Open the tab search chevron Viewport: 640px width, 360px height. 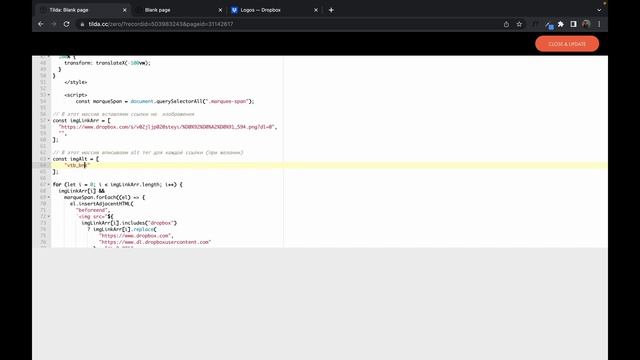coord(599,10)
